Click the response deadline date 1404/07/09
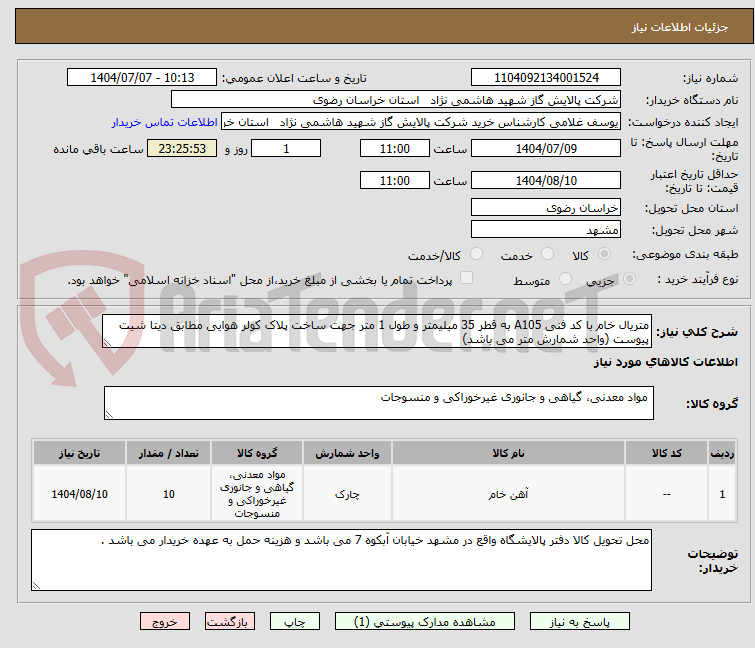This screenshot has width=755, height=648. [546, 148]
